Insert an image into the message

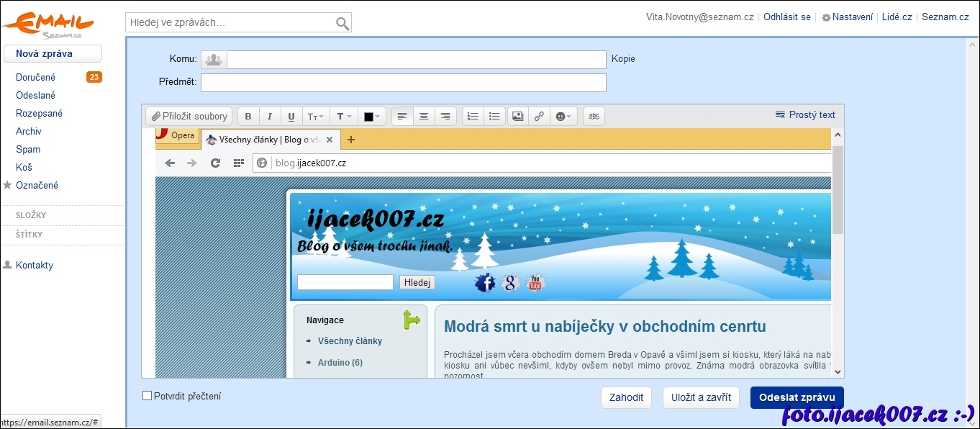(517, 117)
